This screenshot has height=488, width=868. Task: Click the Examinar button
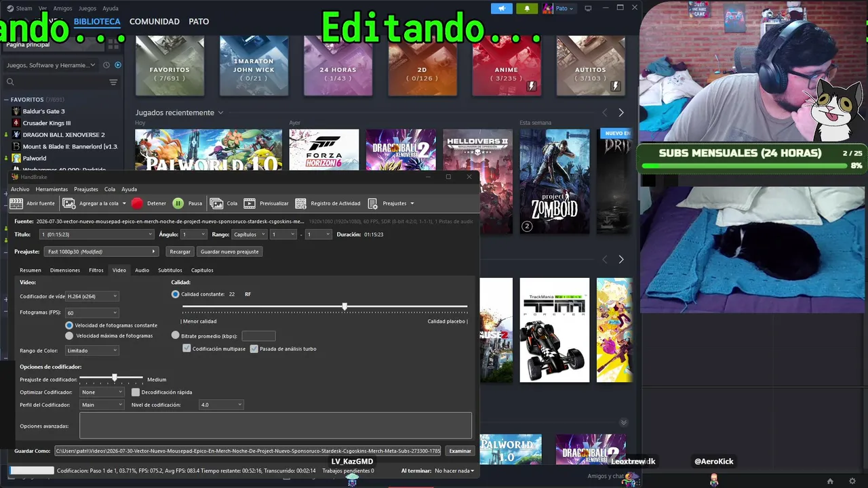[x=460, y=451]
